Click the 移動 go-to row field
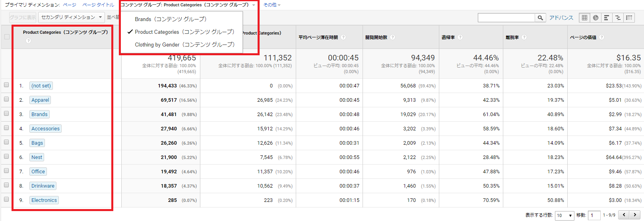 coord(594,215)
